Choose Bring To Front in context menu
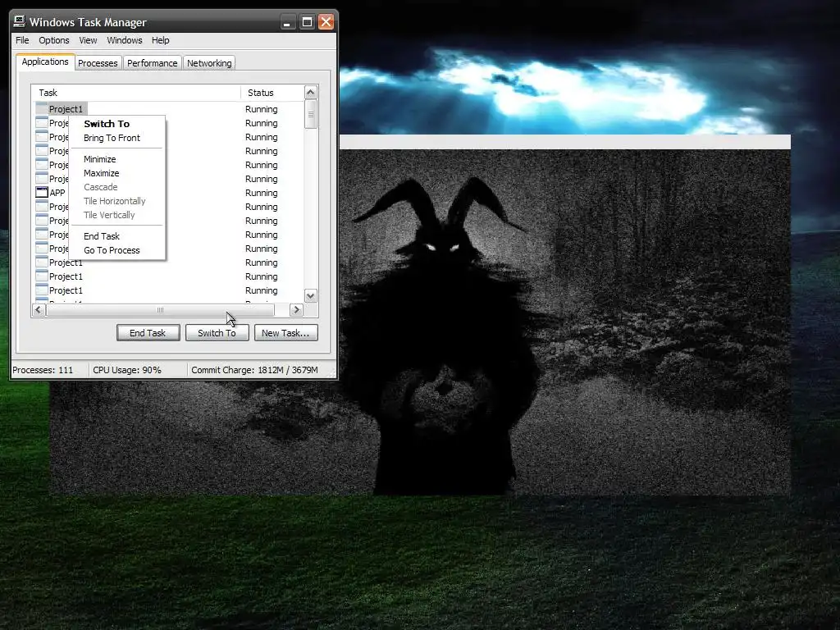840x630 pixels. pos(116,138)
